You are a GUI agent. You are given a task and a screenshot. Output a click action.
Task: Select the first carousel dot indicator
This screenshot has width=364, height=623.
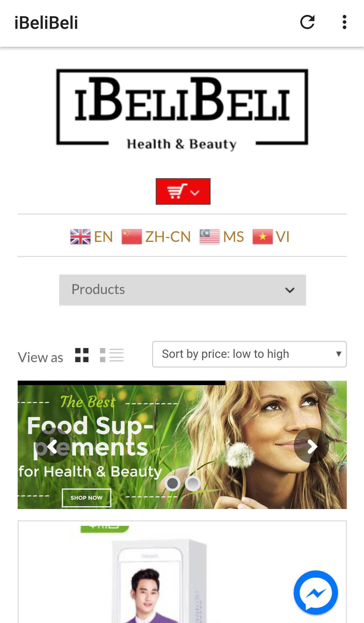[x=173, y=483]
